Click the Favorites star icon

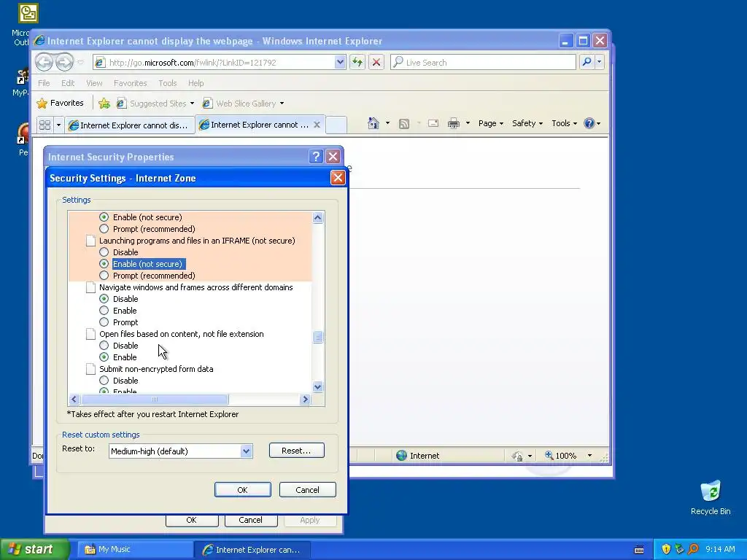pos(42,104)
